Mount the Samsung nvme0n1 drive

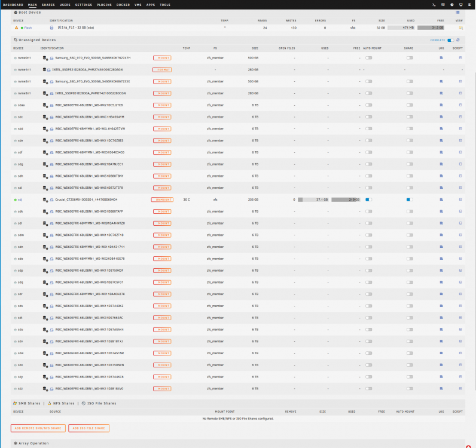(162, 58)
